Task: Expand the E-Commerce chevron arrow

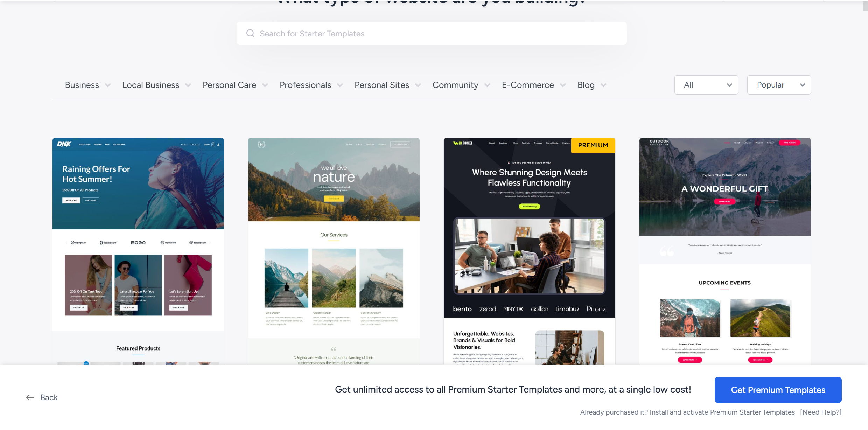Action: 563,85
